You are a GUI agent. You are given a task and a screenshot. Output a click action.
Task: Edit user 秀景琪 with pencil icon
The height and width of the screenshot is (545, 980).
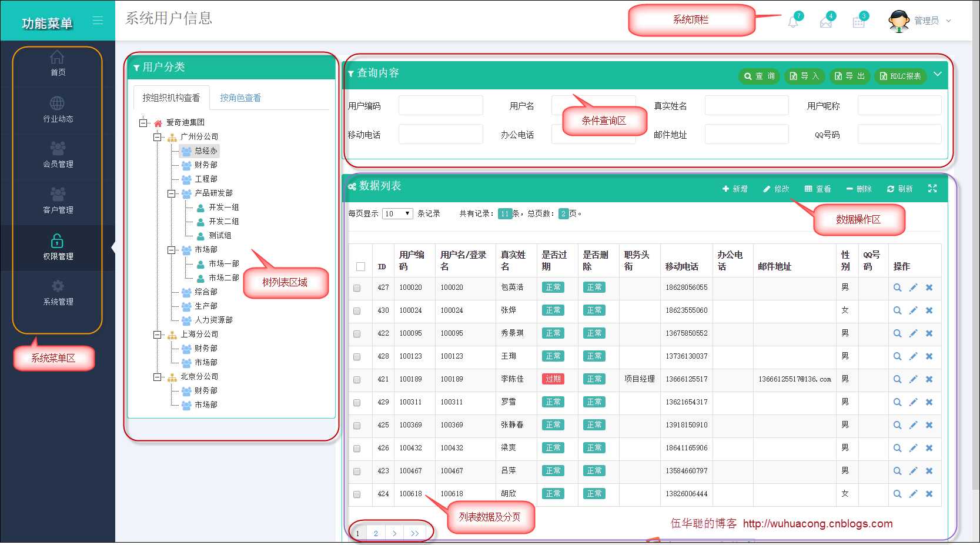[x=913, y=333]
